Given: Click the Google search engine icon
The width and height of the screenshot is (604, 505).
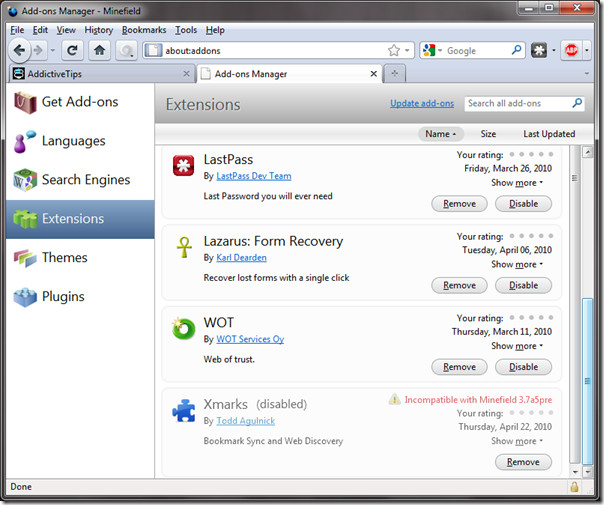Looking at the screenshot, I should coord(429,50).
